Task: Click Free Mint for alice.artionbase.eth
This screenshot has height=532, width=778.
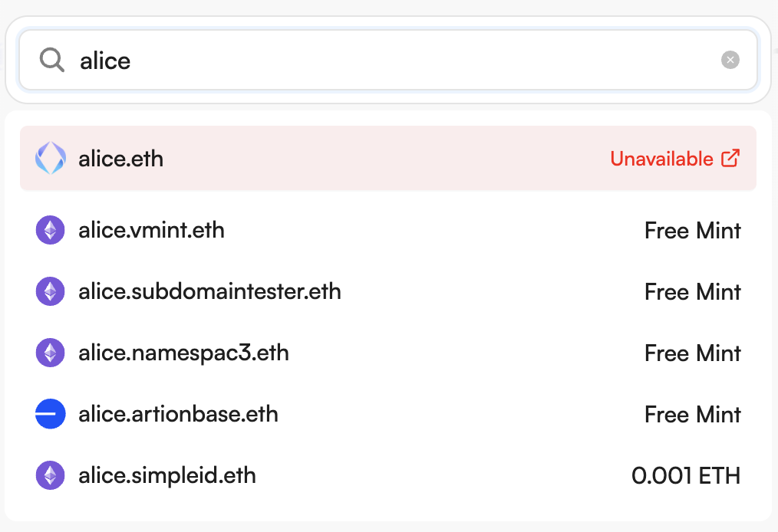Action: pyautogui.click(x=692, y=414)
